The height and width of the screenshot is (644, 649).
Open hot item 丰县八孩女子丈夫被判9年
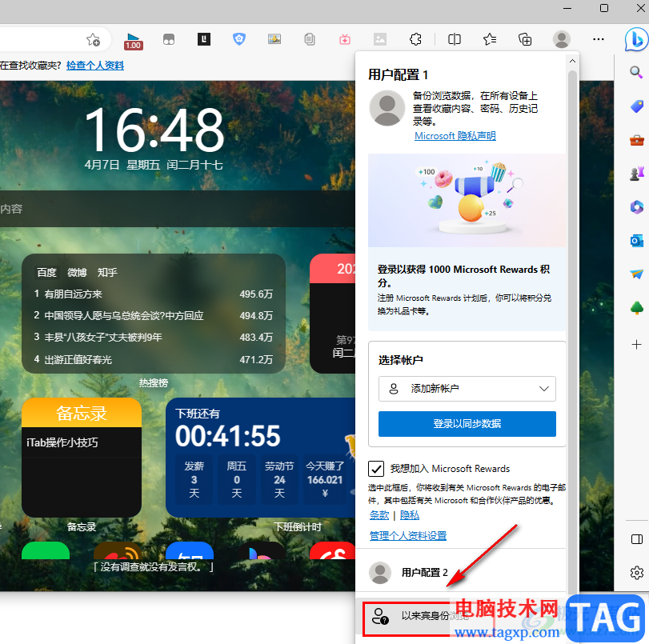153,338
